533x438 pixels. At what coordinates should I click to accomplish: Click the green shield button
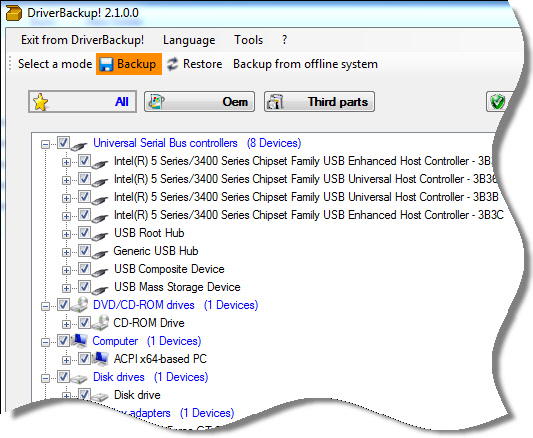pyautogui.click(x=497, y=102)
